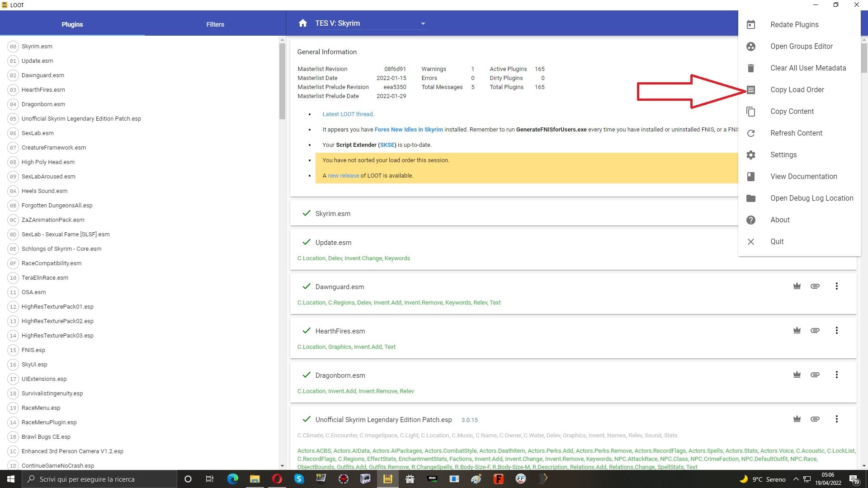
Task: Click the Windows taskbar search box
Action: (99, 479)
